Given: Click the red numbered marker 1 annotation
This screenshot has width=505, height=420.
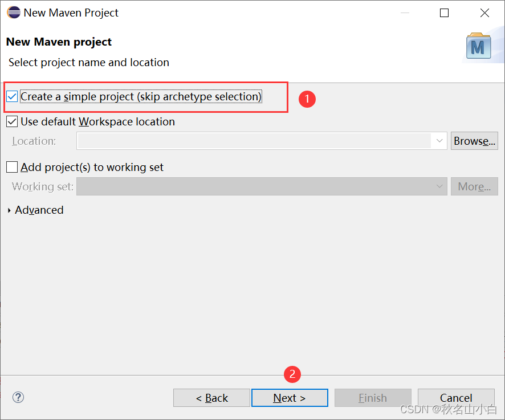Looking at the screenshot, I should coord(307,99).
